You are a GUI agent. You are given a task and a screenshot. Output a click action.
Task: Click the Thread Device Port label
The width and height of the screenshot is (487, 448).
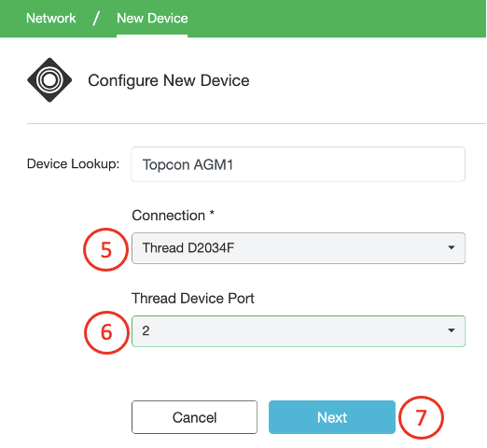(193, 299)
